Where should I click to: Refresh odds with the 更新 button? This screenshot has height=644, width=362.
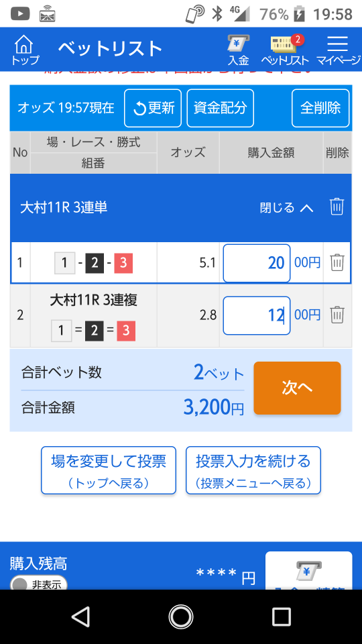point(153,108)
